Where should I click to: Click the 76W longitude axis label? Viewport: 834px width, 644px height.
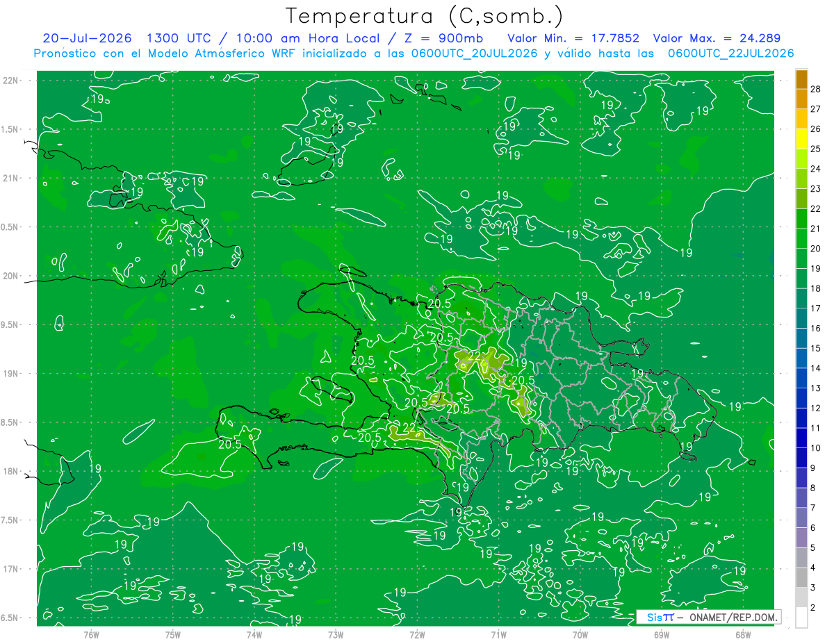click(x=91, y=634)
